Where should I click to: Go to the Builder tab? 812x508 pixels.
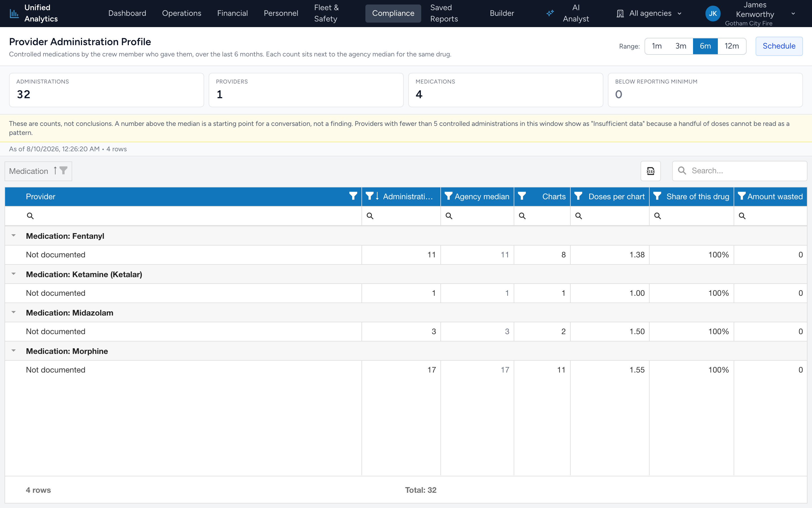(x=502, y=14)
